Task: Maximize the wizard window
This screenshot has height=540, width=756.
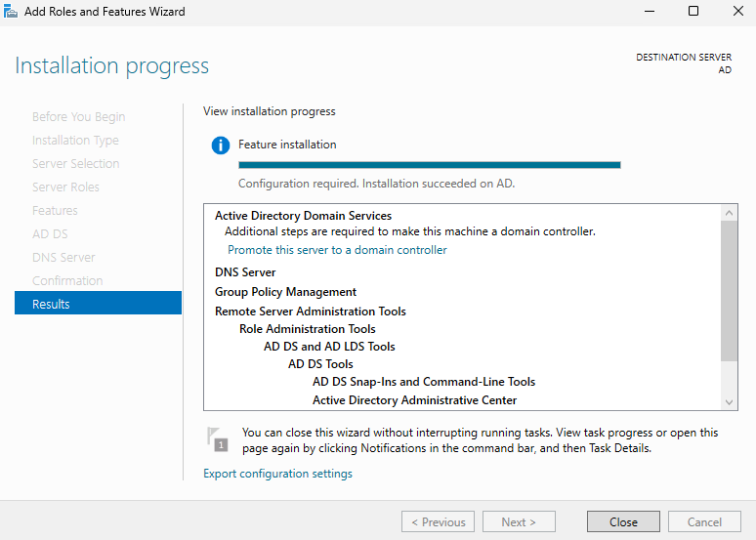Action: 693,12
